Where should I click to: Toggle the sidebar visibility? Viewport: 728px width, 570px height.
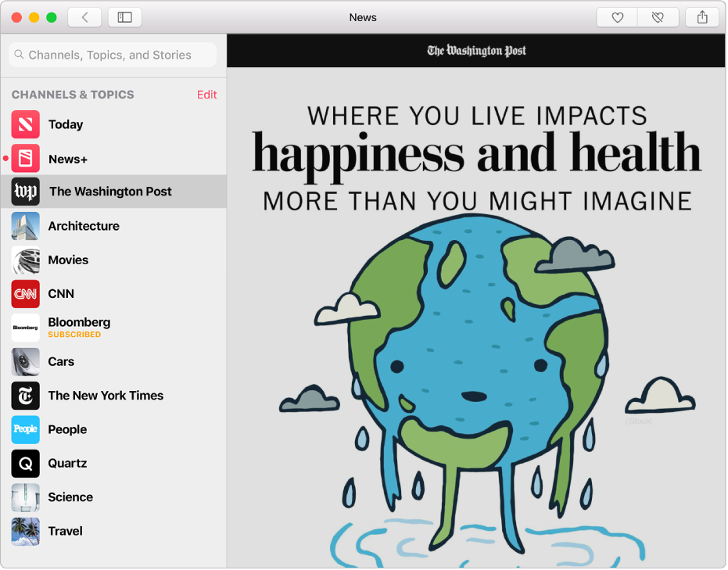(124, 16)
